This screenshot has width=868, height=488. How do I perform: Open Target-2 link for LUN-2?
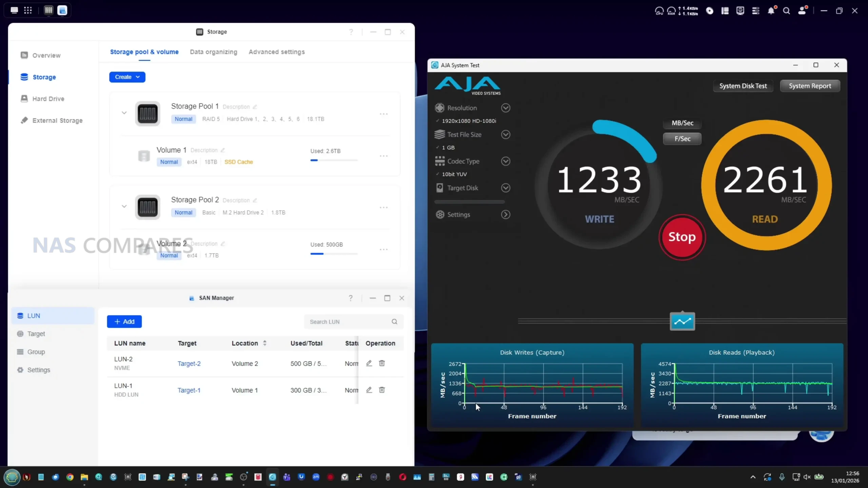189,363
